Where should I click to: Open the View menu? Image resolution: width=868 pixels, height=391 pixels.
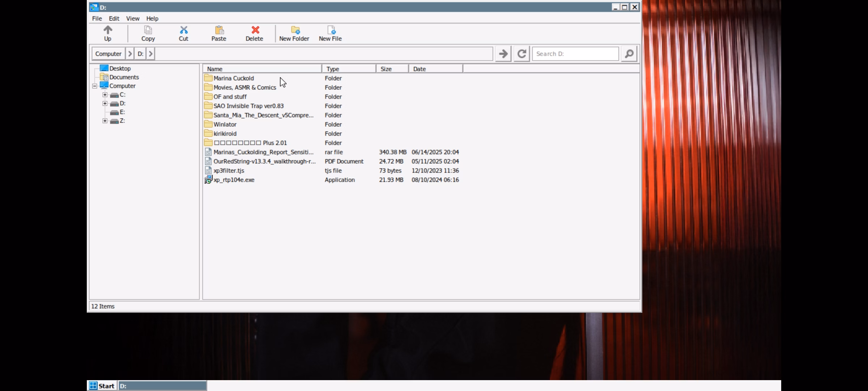(132, 18)
